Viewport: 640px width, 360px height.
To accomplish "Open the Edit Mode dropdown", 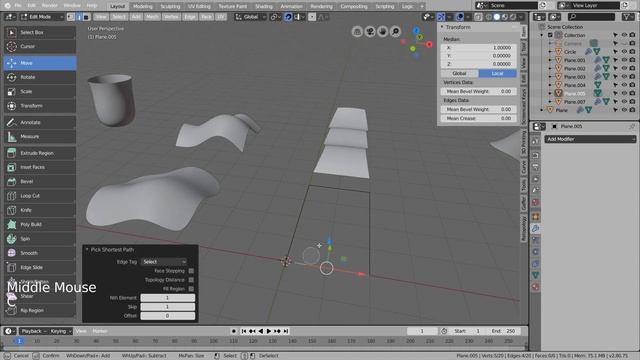I will [42, 17].
